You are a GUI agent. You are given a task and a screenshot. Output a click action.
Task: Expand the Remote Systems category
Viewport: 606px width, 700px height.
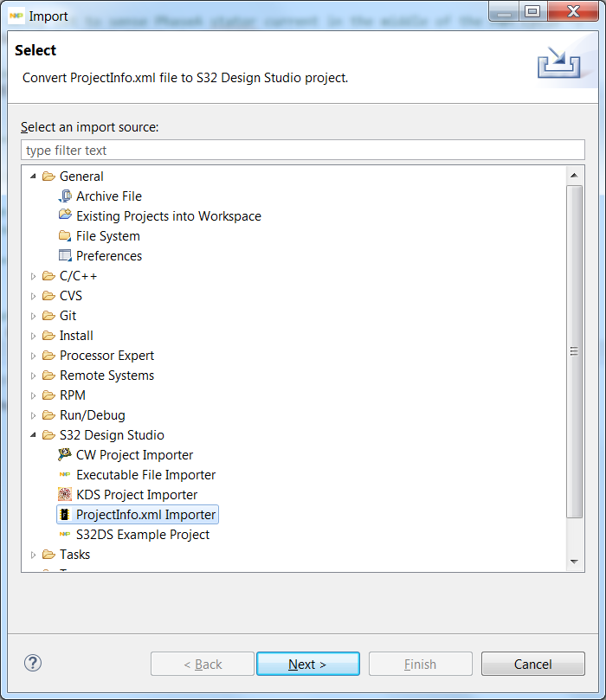coord(33,376)
